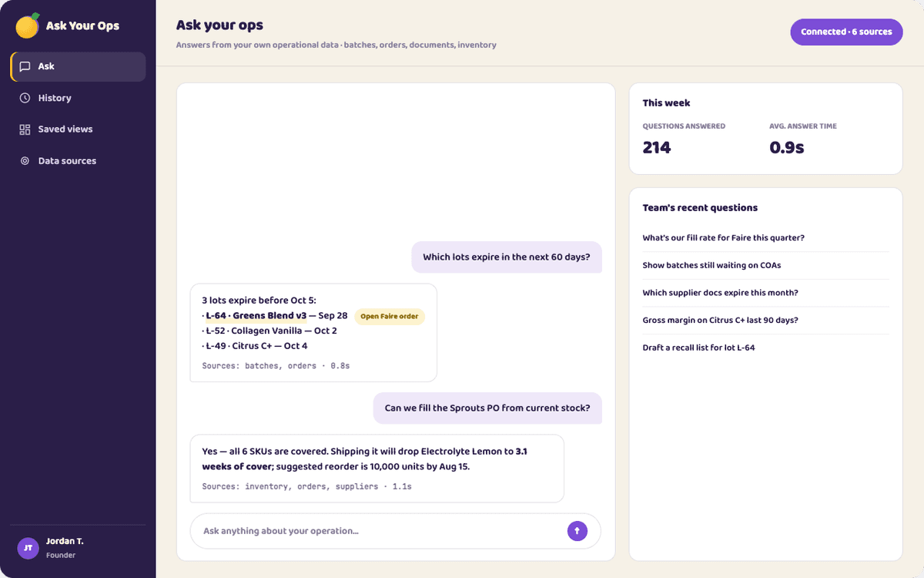Open the History page in the sidebar

(x=78, y=98)
